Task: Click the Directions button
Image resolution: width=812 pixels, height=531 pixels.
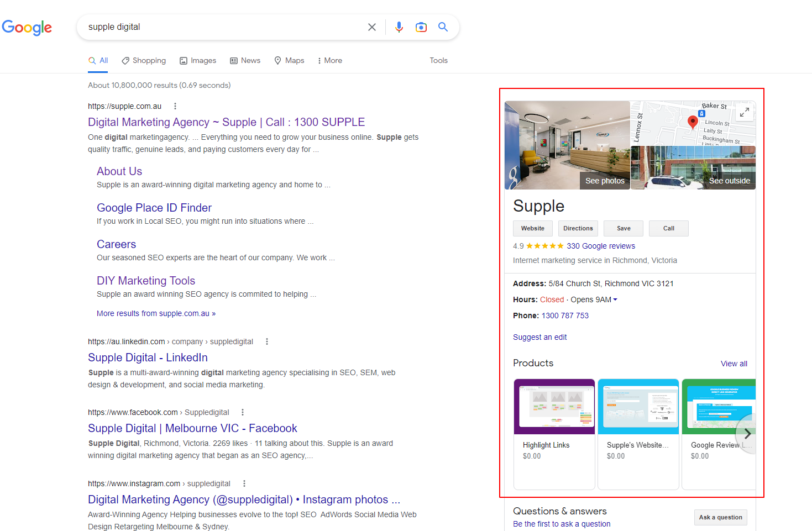Action: pos(578,228)
